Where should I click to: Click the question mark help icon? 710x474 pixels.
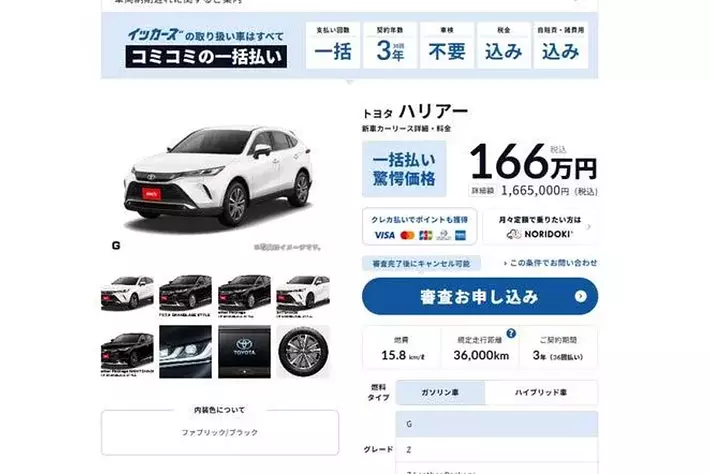(511, 333)
